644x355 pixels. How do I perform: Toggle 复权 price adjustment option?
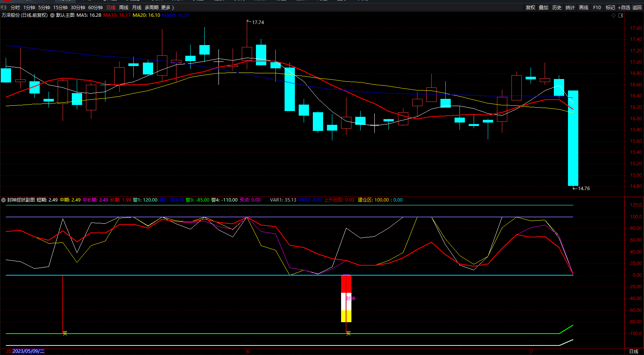coord(531,7)
